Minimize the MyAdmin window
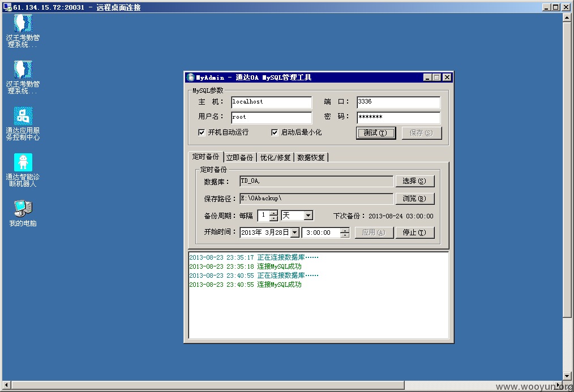The image size is (574, 392). (x=427, y=77)
